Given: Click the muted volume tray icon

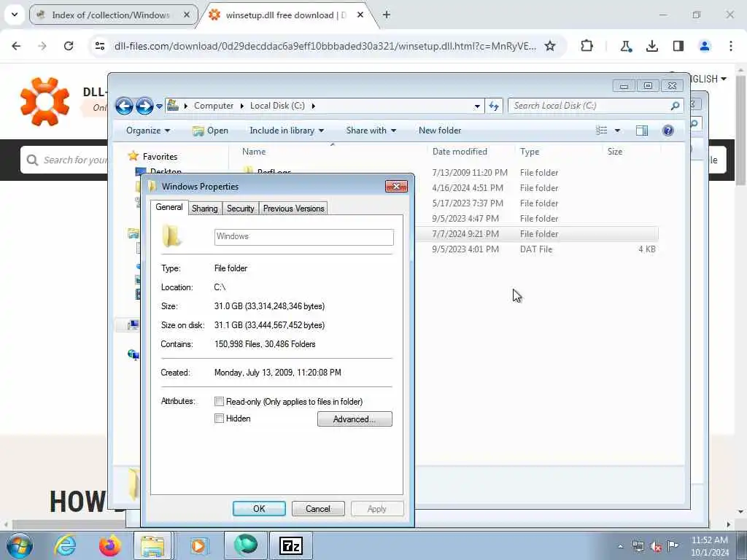Looking at the screenshot, I should (x=656, y=546).
